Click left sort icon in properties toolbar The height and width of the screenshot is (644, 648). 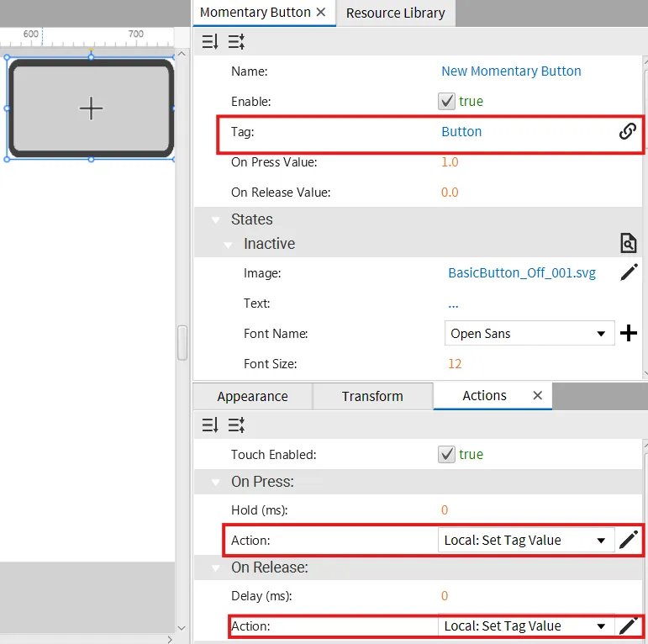(210, 40)
